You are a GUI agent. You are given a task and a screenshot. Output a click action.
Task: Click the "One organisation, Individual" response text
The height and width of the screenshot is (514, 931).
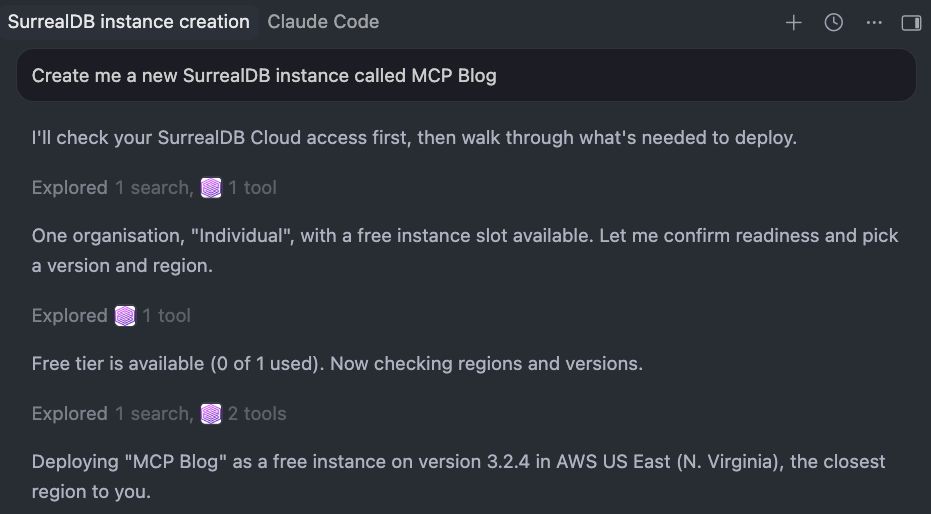[465, 250]
